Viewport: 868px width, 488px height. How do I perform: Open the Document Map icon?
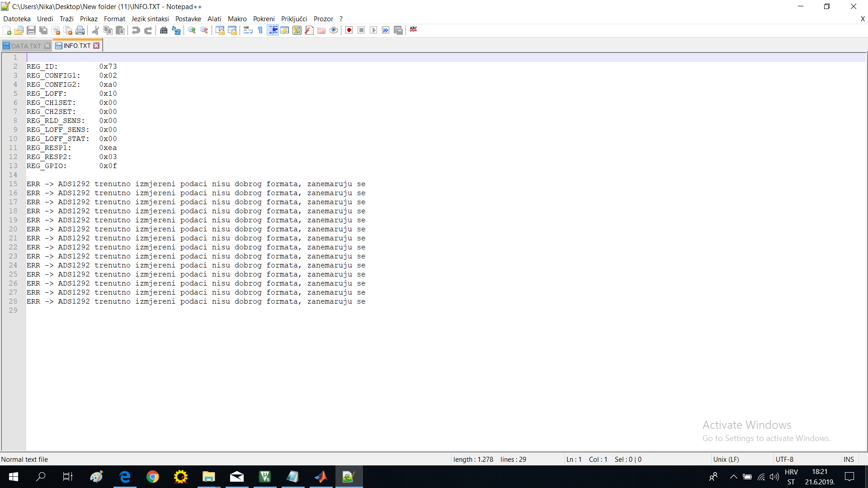coord(297,30)
